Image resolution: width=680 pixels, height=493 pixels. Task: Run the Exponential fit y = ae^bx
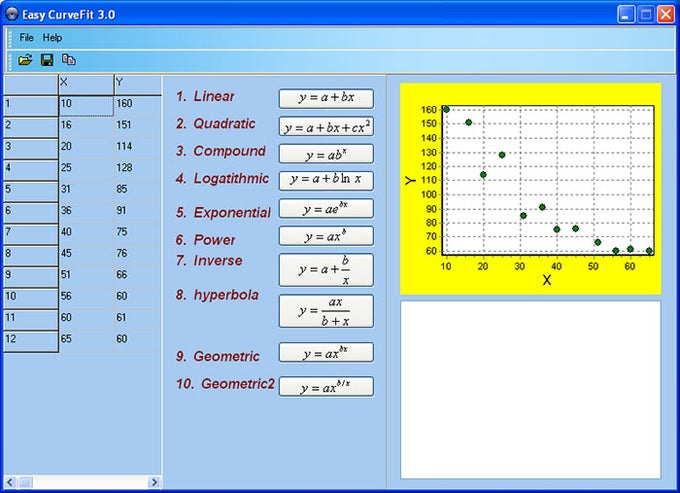pyautogui.click(x=326, y=209)
